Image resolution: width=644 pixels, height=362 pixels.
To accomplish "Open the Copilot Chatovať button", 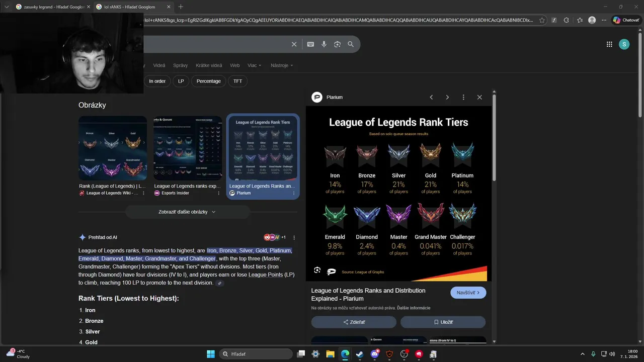I will [626, 20].
